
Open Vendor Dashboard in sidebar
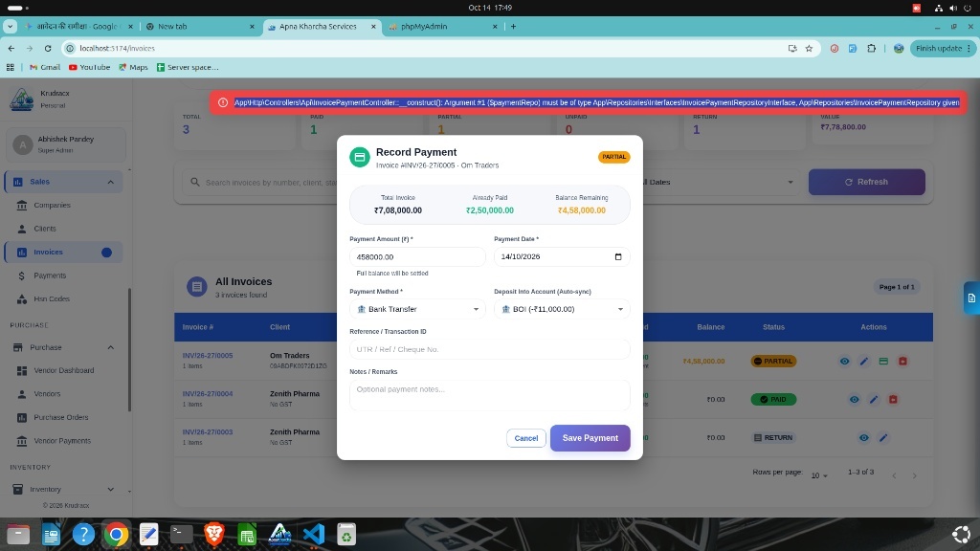point(64,370)
